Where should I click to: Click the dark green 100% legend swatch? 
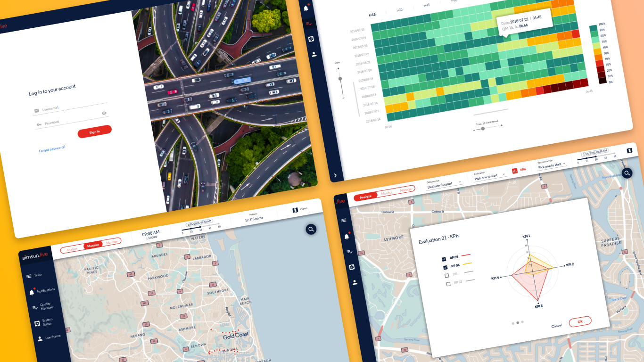point(593,28)
